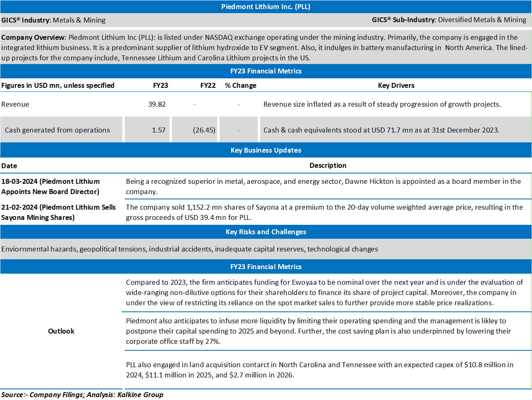Select the "FY23" column header
The image size is (532, 400).
click(x=161, y=85)
